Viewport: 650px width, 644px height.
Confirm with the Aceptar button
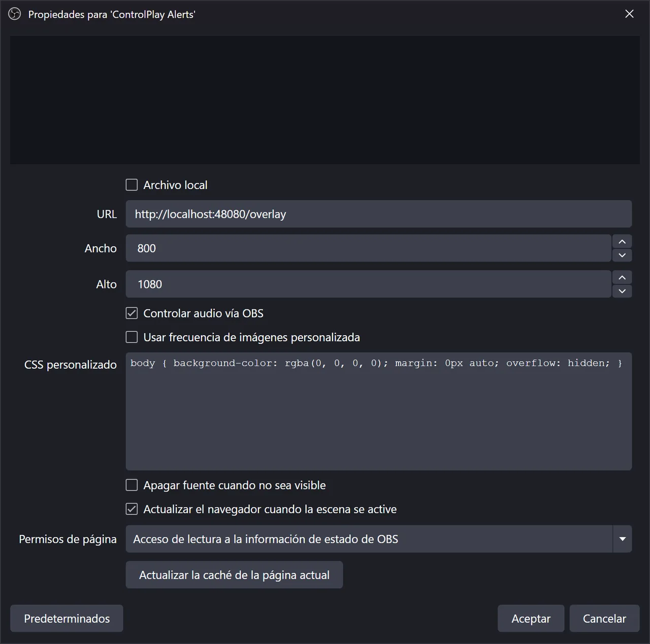531,619
